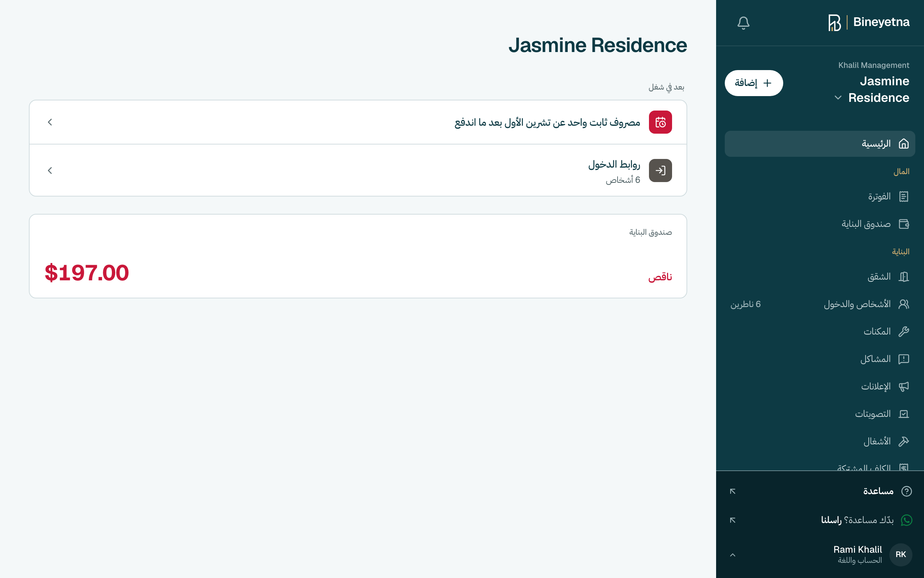Image resolution: width=924 pixels, height=578 pixels.
Task: Click the WhatsApp icon
Action: 906,520
